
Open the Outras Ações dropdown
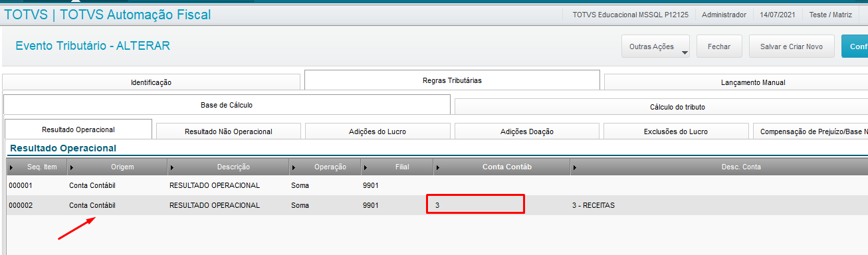(655, 46)
